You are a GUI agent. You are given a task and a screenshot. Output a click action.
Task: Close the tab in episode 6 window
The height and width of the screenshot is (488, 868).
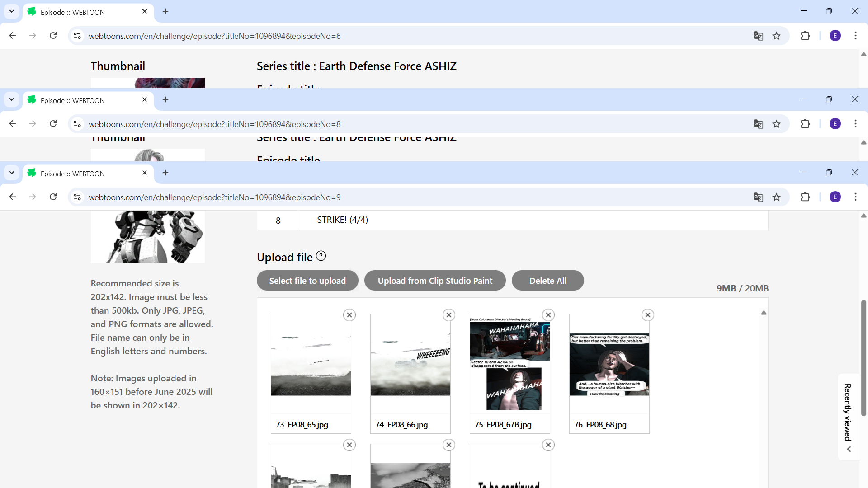click(145, 11)
